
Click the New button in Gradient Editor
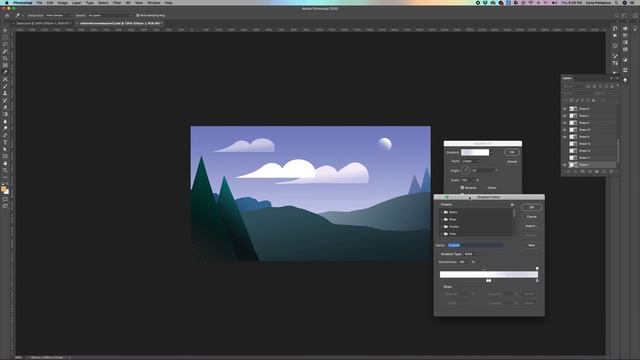click(531, 245)
